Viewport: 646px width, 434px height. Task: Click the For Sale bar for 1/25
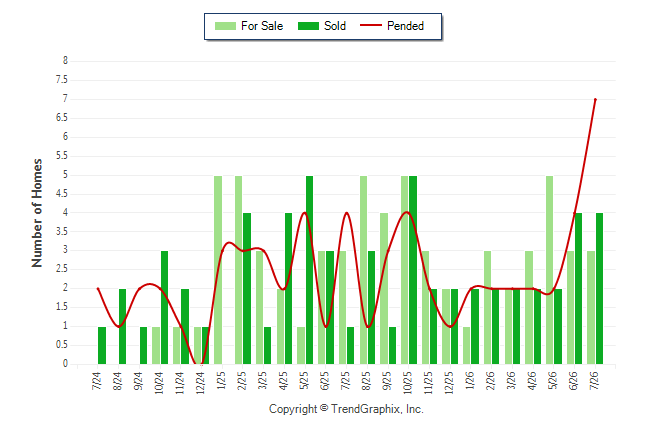[218, 270]
